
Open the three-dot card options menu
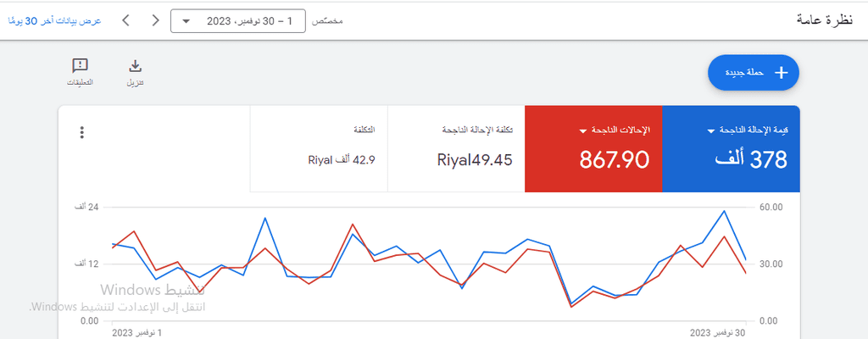tap(82, 132)
